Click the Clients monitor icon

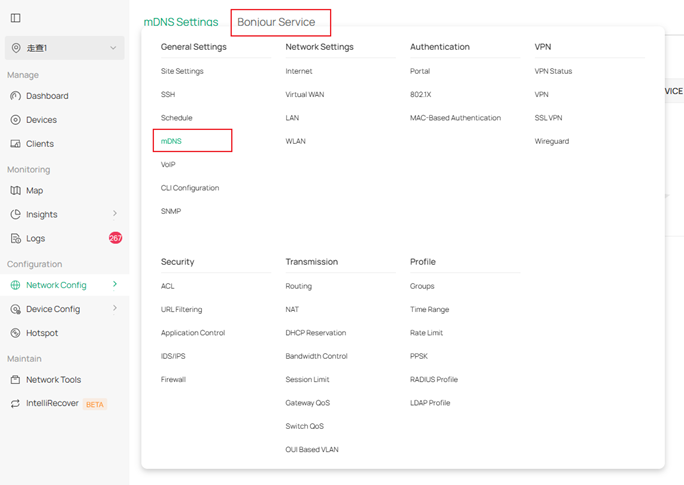[x=15, y=144]
